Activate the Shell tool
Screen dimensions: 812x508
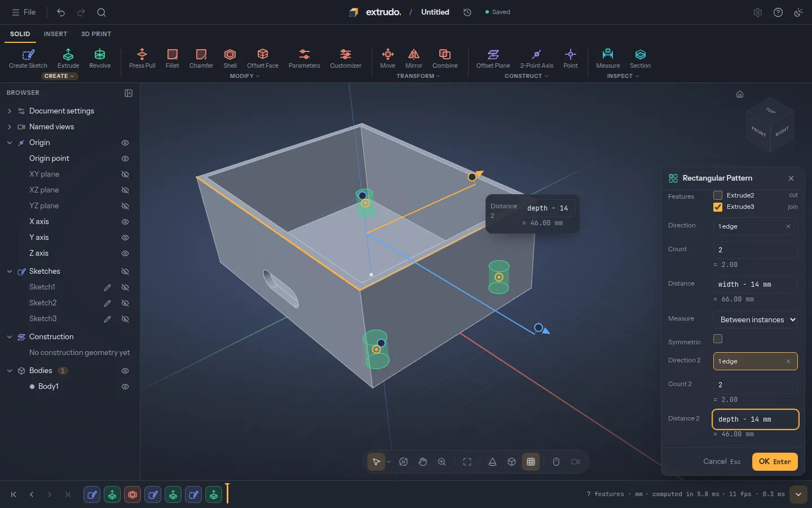tap(230, 58)
